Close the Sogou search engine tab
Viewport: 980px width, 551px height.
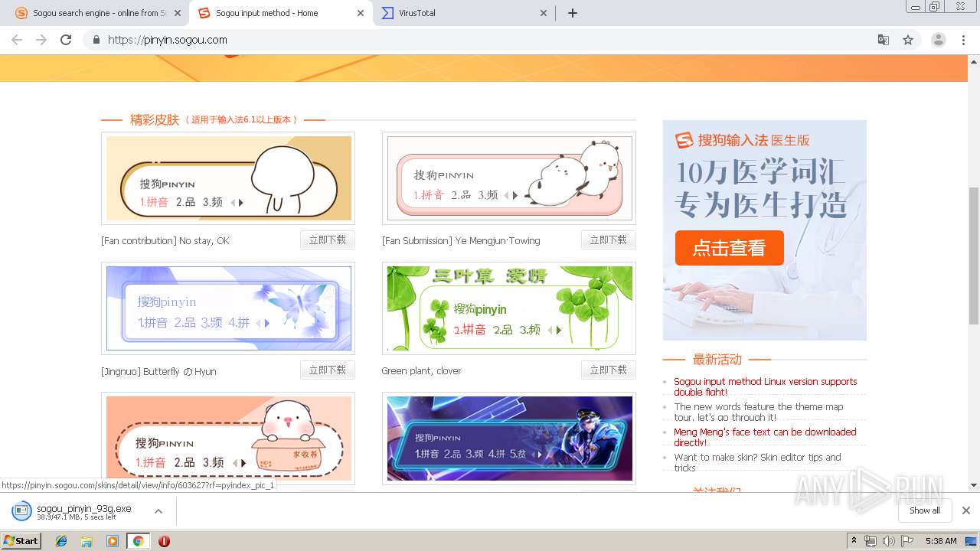point(178,13)
